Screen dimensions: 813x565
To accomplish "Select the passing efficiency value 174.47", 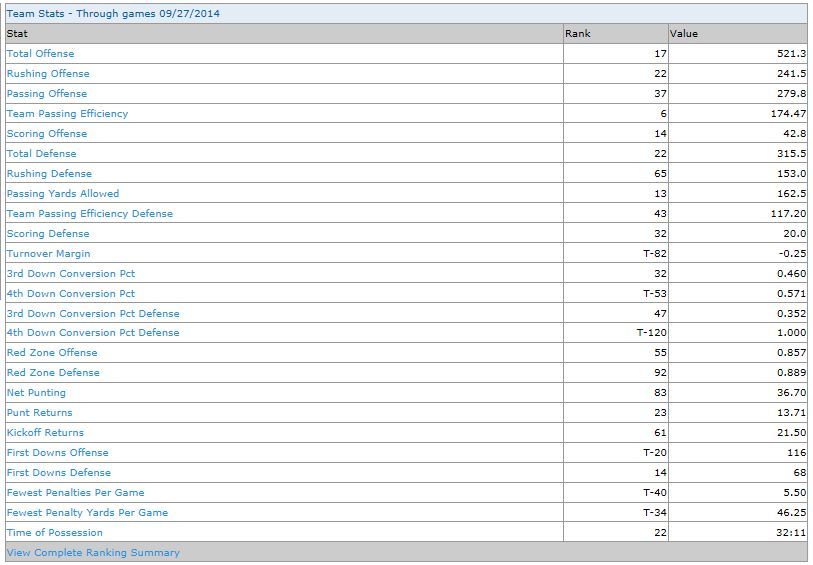I will pyautogui.click(x=789, y=114).
